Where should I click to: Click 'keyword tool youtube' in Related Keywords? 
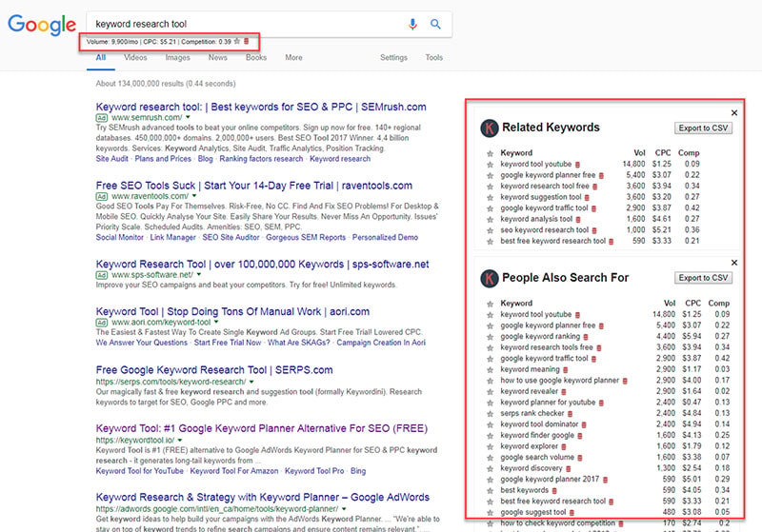(x=536, y=164)
